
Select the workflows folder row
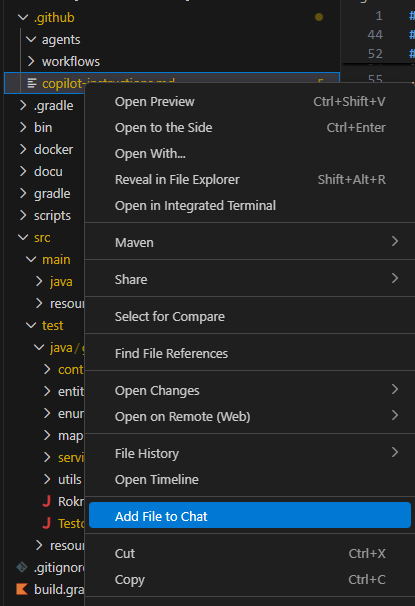click(x=172, y=61)
